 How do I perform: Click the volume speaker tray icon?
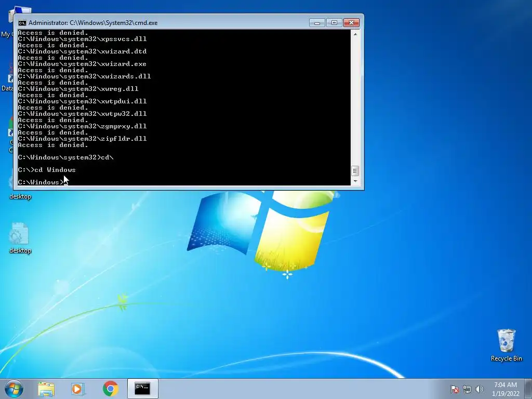coord(480,389)
